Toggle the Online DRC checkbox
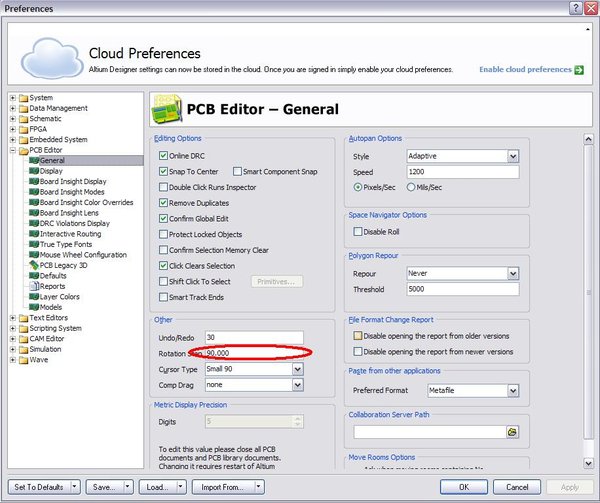The height and width of the screenshot is (503, 600). coord(163,156)
